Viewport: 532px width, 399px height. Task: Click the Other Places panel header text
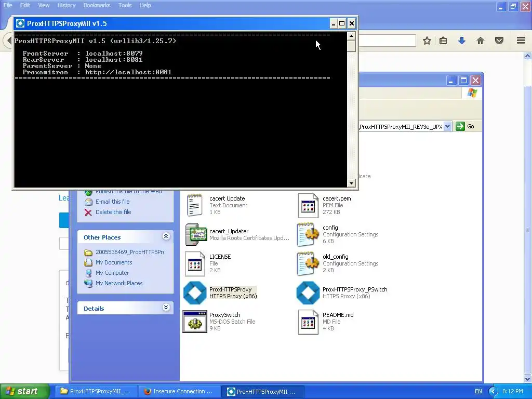(102, 237)
